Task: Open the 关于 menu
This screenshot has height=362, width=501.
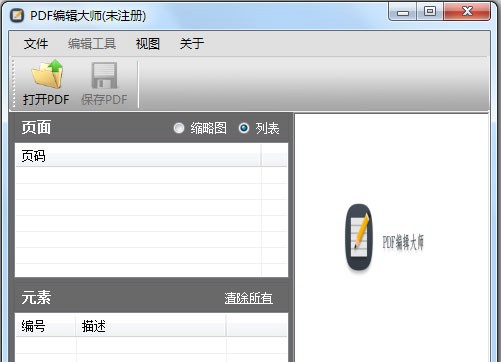Action: [191, 44]
